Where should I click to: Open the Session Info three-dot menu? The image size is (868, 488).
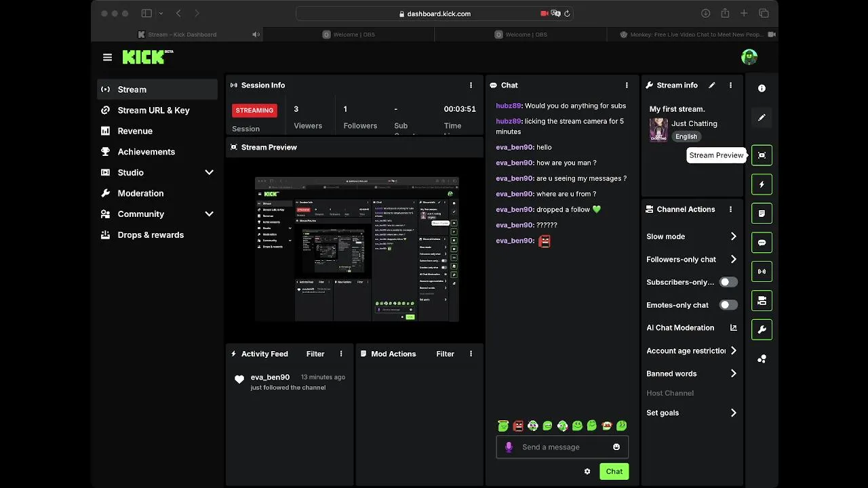(x=471, y=85)
